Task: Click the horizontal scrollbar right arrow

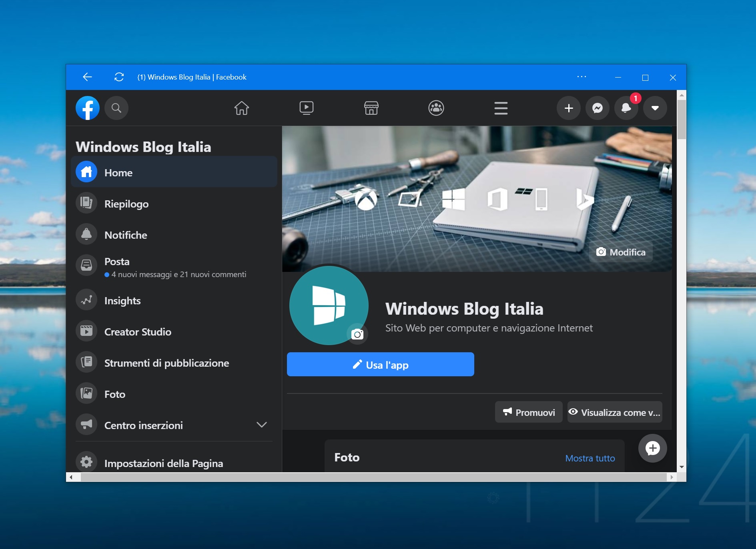Action: coord(672,477)
